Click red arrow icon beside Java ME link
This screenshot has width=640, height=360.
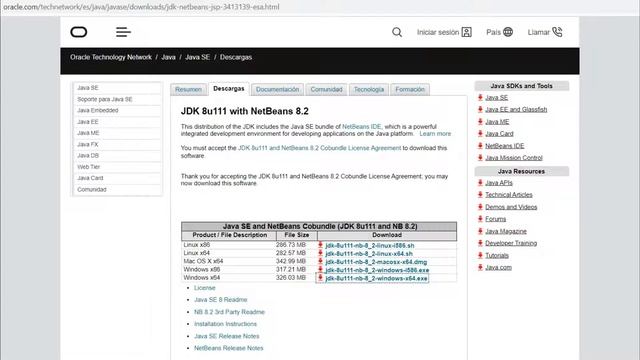480,122
